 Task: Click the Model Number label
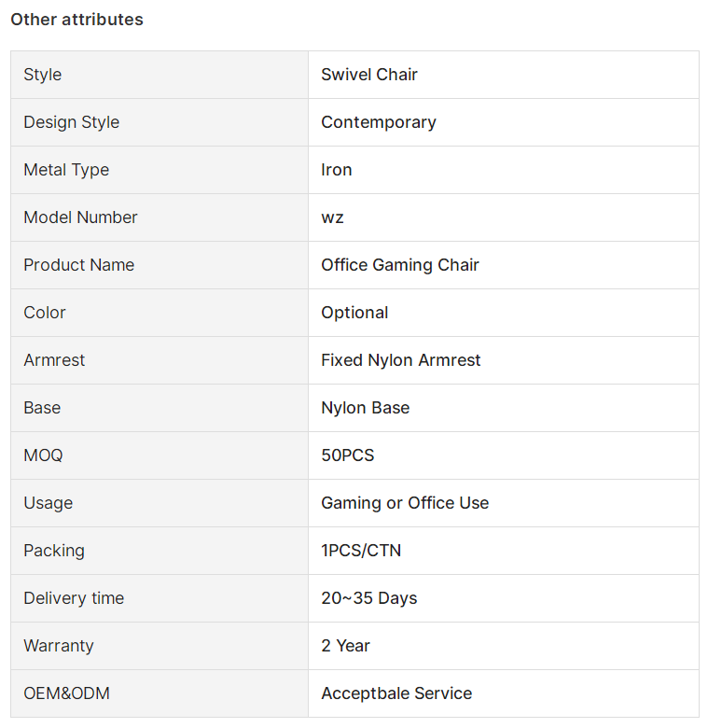(81, 217)
